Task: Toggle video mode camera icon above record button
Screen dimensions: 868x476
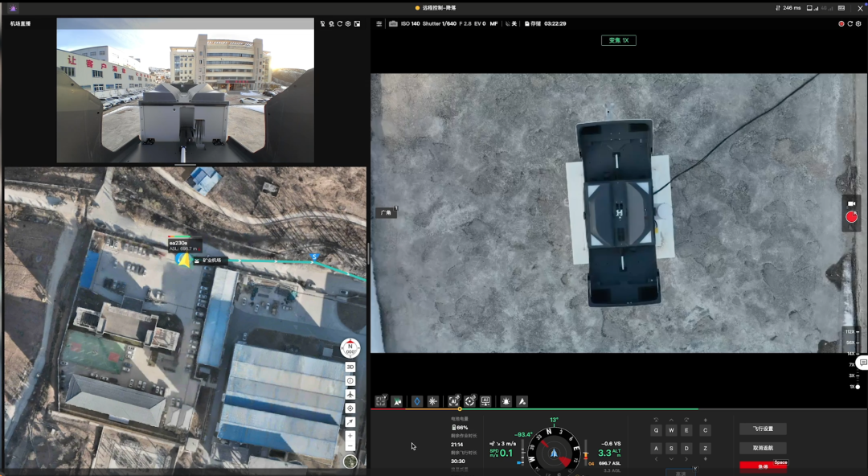Action: click(x=851, y=204)
